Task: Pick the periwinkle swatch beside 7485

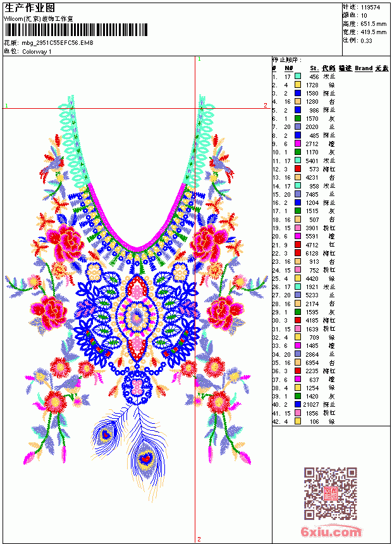Action: [298, 194]
